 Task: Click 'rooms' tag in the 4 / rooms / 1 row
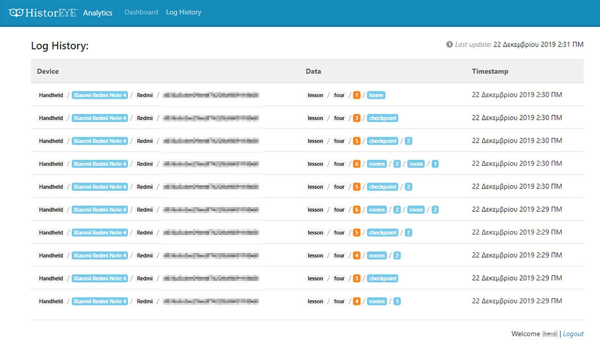click(x=377, y=301)
